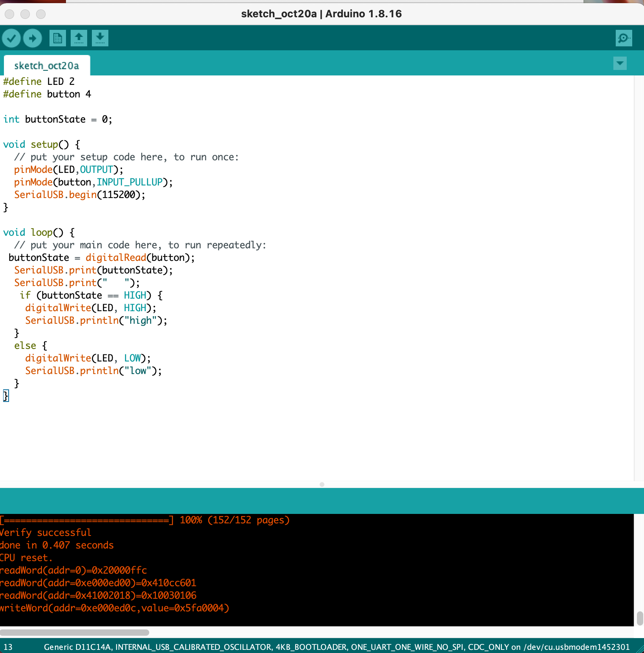Click 'readWord(addr=0)=0x20000ffc' console line
Screen dimensions: 644x653
pos(73,570)
